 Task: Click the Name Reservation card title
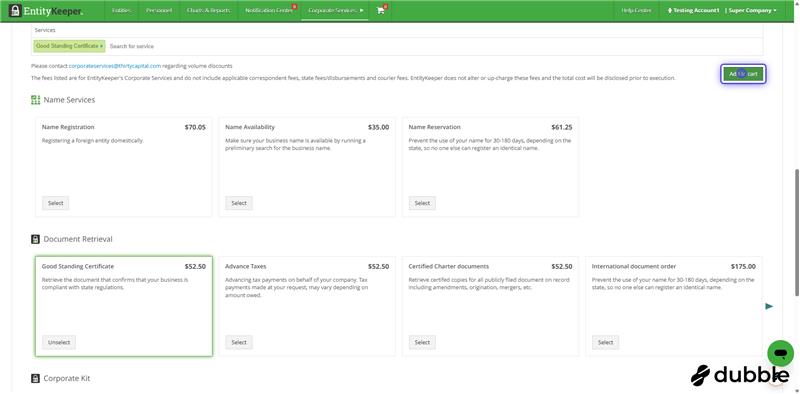tap(434, 127)
